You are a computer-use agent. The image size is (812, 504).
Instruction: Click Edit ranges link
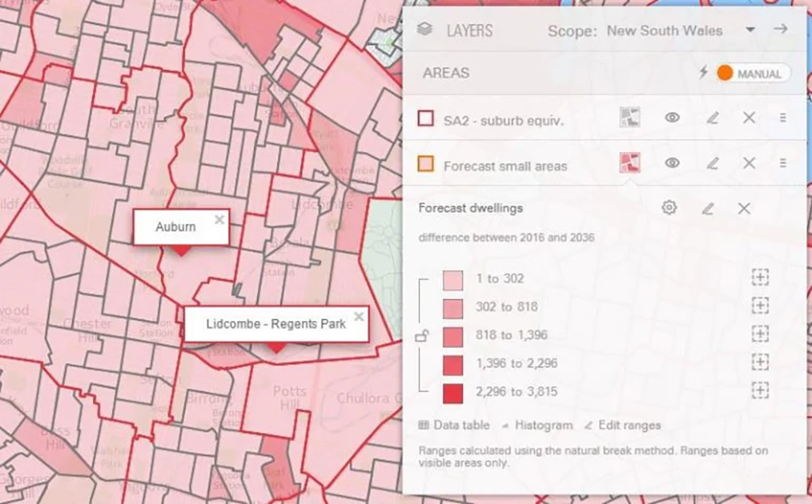click(x=623, y=425)
